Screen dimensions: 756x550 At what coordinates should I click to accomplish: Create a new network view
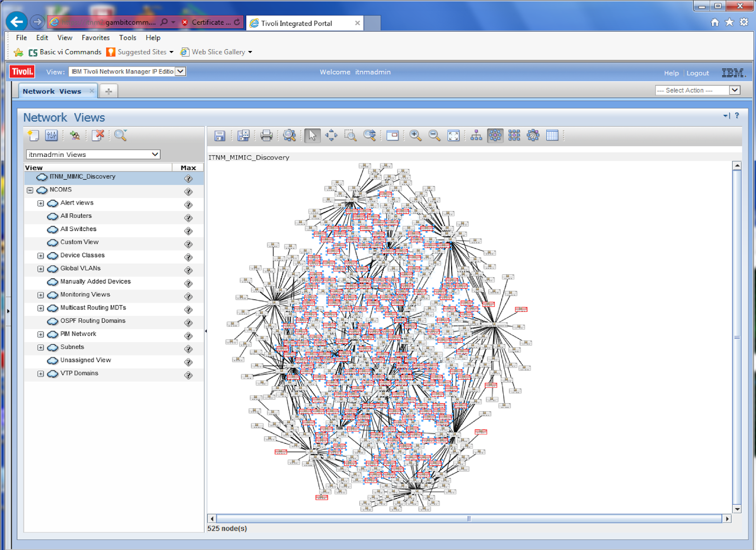coord(33,136)
